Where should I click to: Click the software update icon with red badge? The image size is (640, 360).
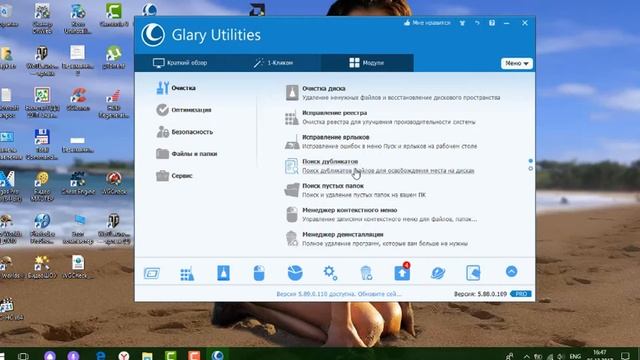tap(402, 272)
